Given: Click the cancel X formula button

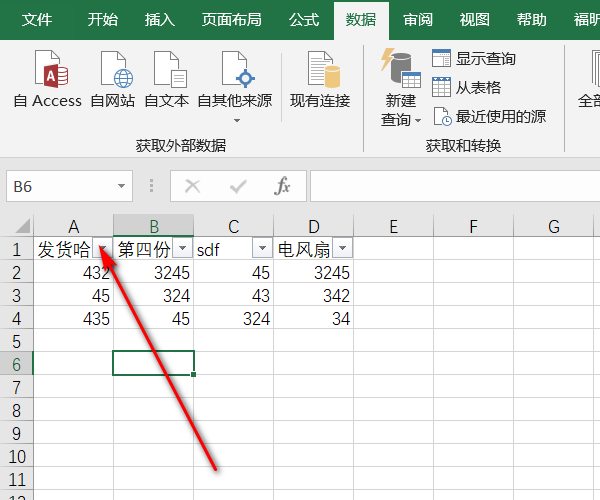Looking at the screenshot, I should 192,186.
